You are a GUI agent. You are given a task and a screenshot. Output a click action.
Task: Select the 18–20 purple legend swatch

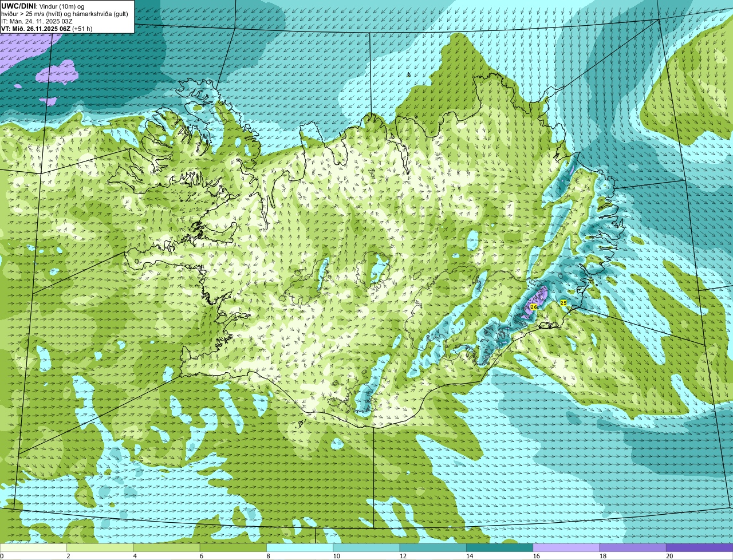[633, 547]
